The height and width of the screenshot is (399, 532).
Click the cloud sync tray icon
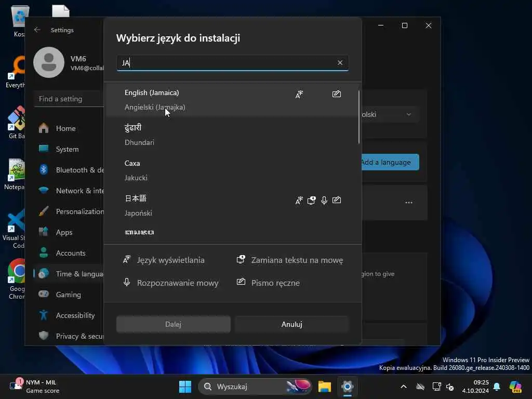pos(420,387)
